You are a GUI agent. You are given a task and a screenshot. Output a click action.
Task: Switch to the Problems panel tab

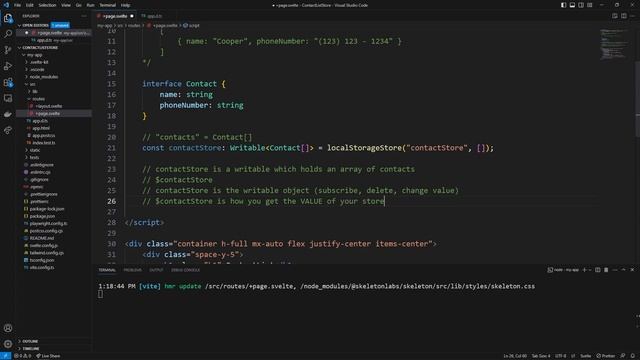coord(133,270)
